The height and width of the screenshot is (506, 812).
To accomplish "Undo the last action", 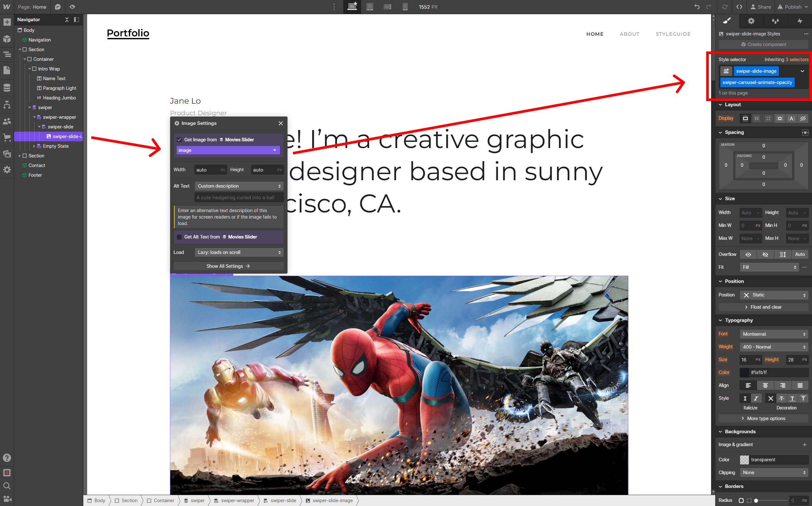I will point(697,7).
